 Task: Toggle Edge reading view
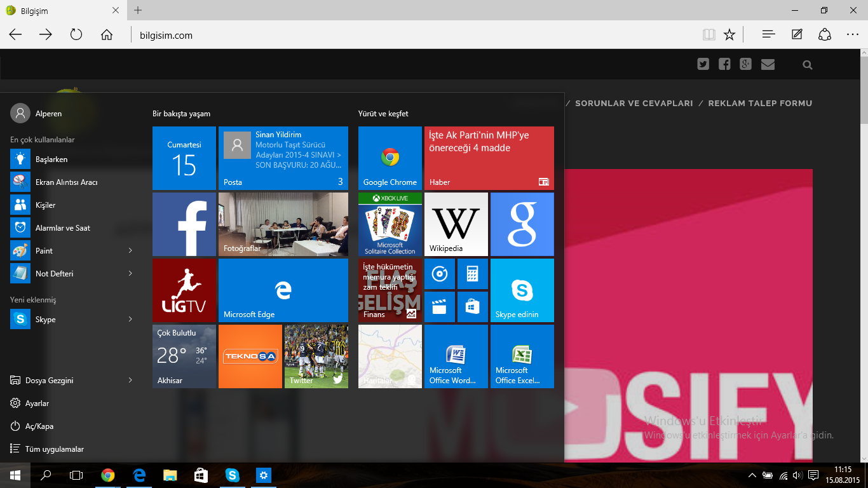click(709, 35)
